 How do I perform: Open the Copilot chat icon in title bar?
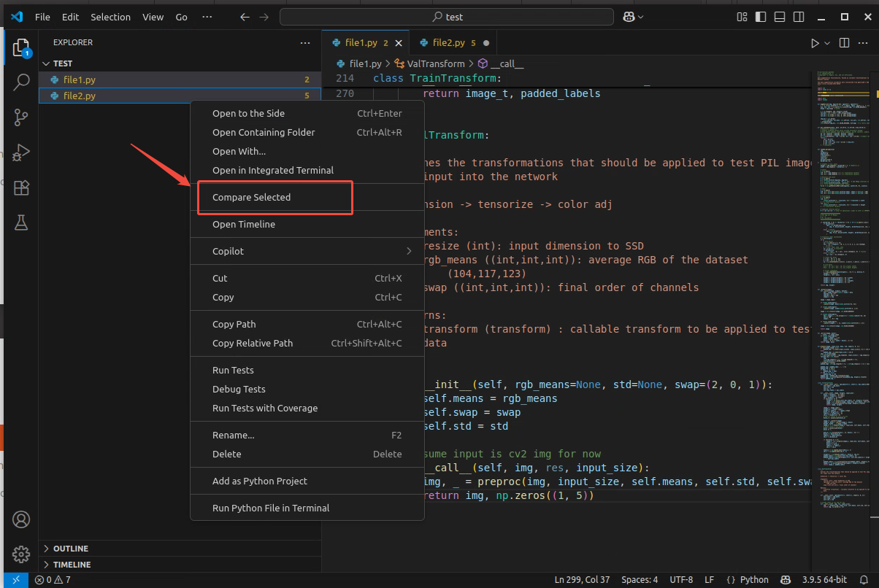[629, 17]
